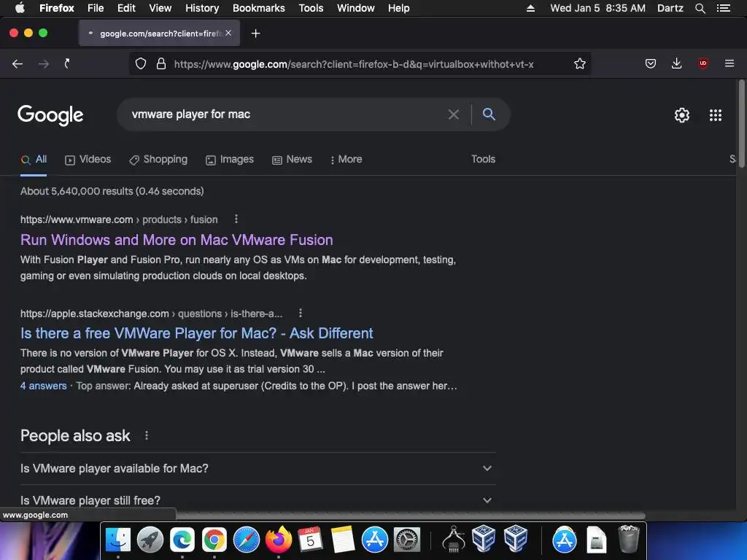The image size is (747, 560).
Task: Open the Tools menu in menu bar
Action: (x=311, y=8)
